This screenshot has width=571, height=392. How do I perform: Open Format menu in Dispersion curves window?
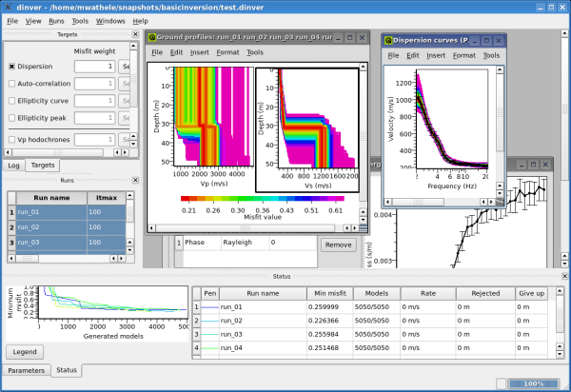pos(464,56)
